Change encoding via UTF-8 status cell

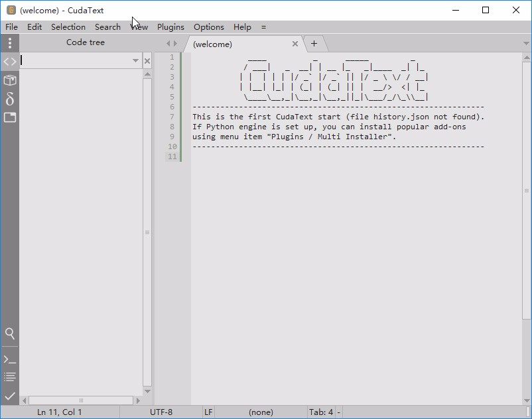[161, 412]
